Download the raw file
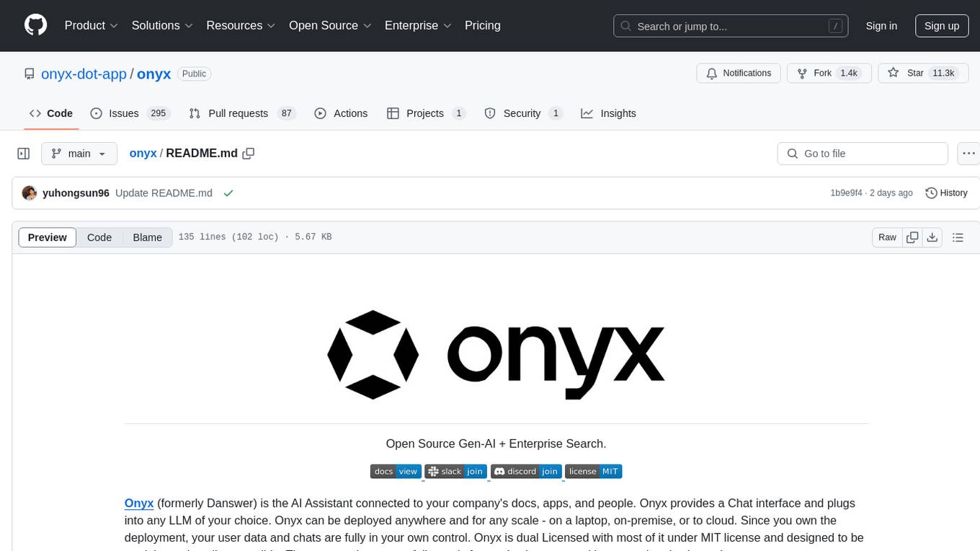 (932, 237)
